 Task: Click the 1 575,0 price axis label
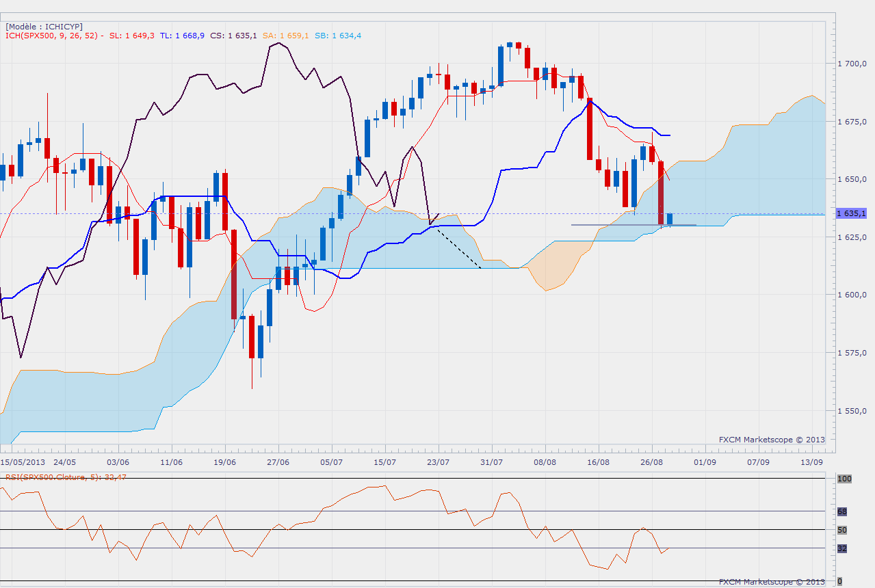tap(852, 353)
